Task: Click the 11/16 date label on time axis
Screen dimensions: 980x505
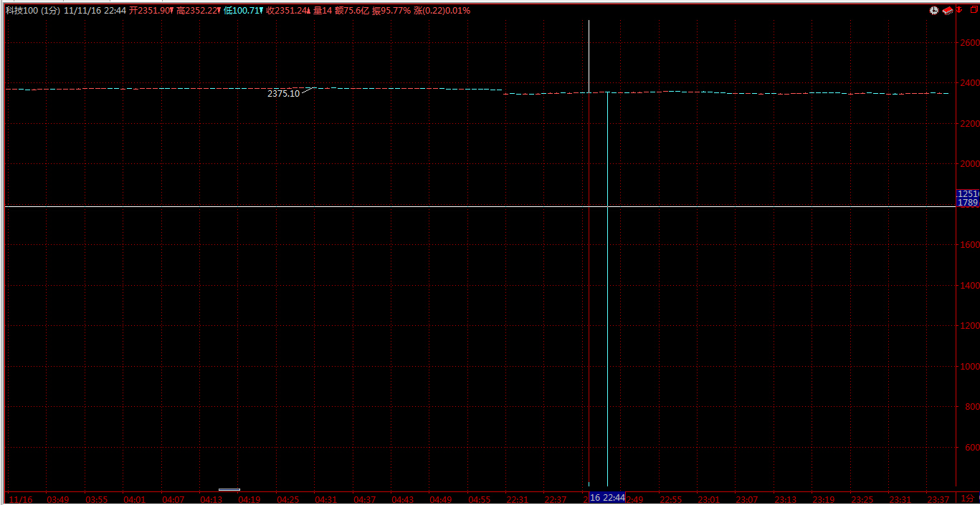Action: tap(19, 499)
